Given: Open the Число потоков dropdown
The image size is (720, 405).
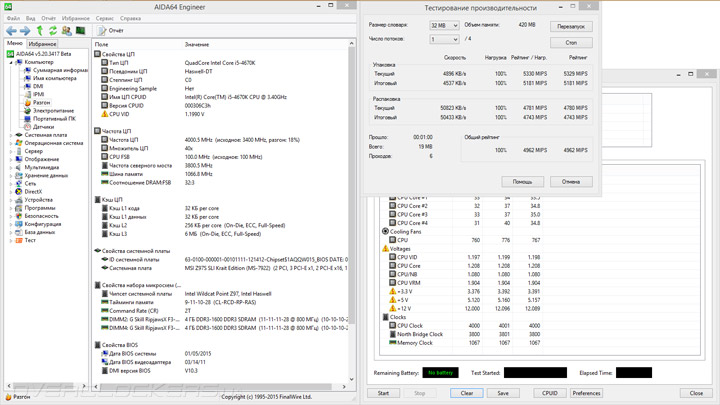Looking at the screenshot, I should pos(444,39).
